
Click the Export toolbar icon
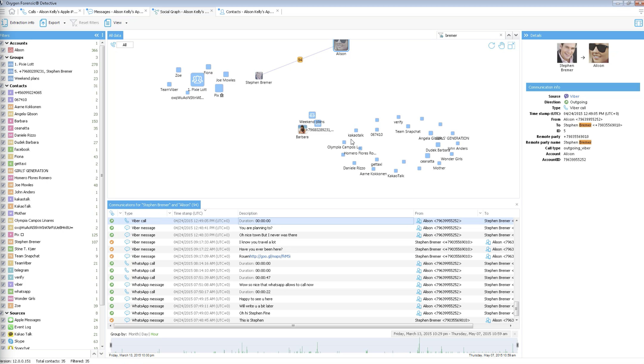[43, 22]
